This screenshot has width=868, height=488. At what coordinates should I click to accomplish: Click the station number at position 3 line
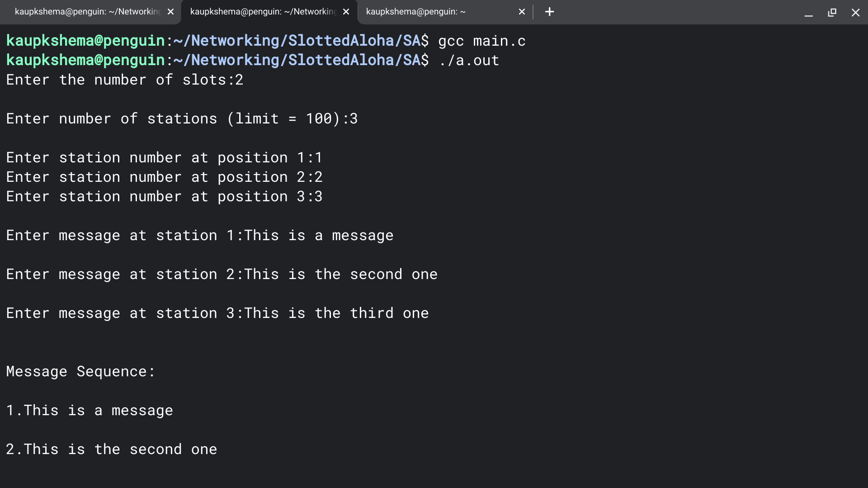point(164,197)
